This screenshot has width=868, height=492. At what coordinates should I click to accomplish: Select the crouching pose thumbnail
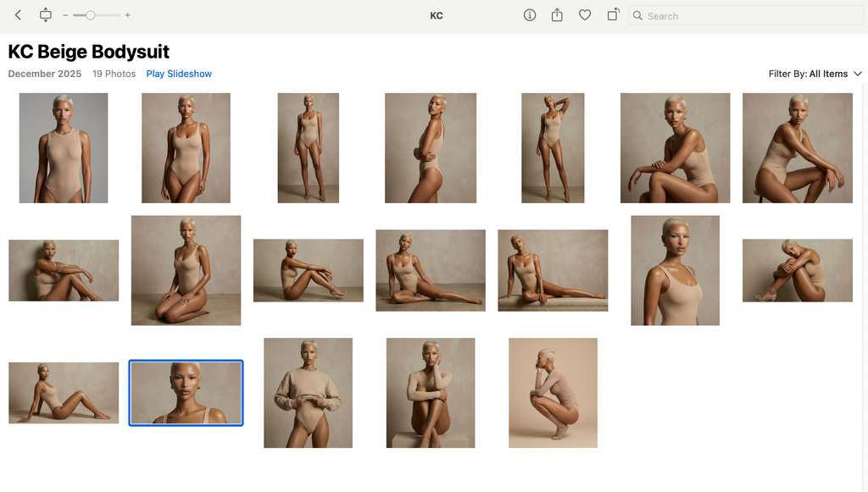click(x=553, y=392)
